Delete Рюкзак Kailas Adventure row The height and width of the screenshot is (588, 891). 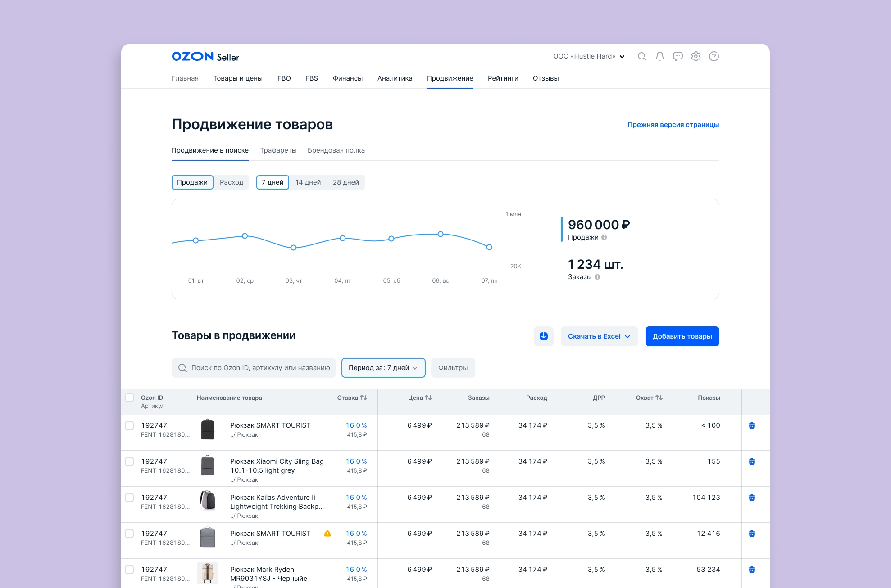coord(752,498)
